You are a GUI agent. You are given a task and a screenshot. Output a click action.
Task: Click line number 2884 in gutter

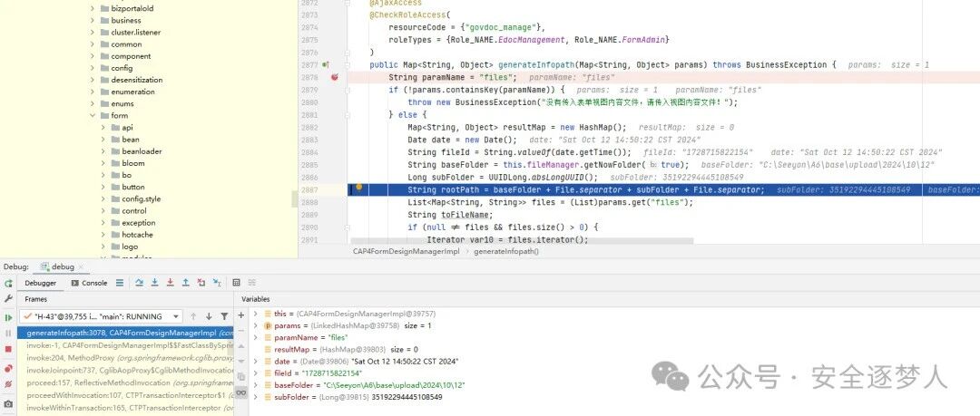click(x=309, y=151)
